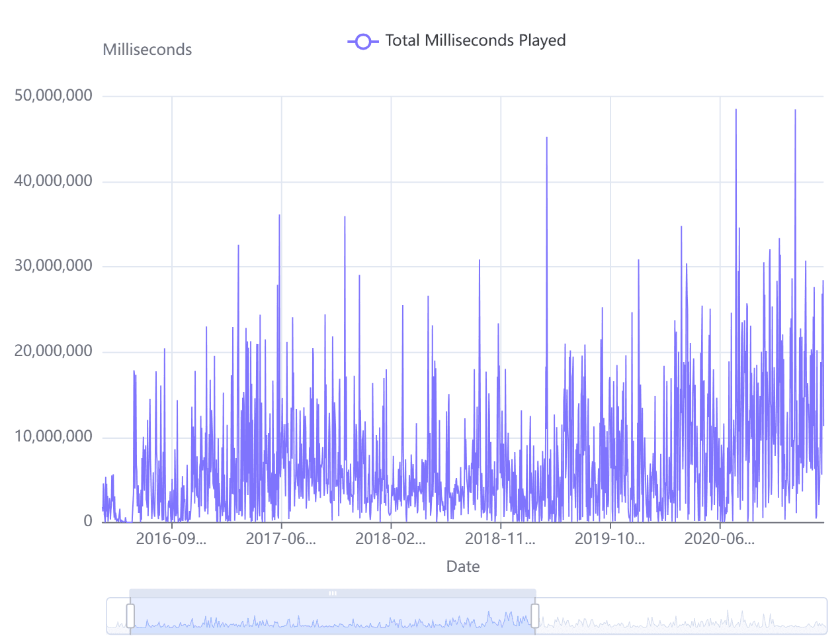Click the 0 y-axis label
The height and width of the screenshot is (644, 840).
[x=88, y=522]
